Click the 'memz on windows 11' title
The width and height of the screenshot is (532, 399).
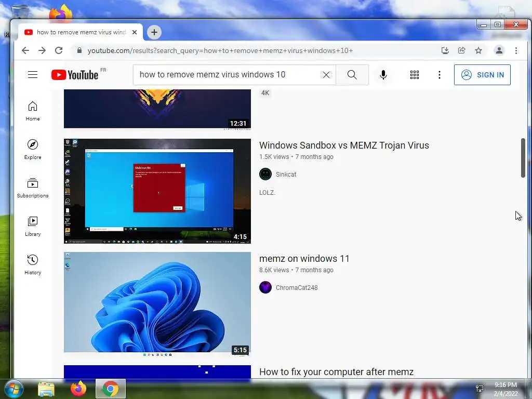304,259
